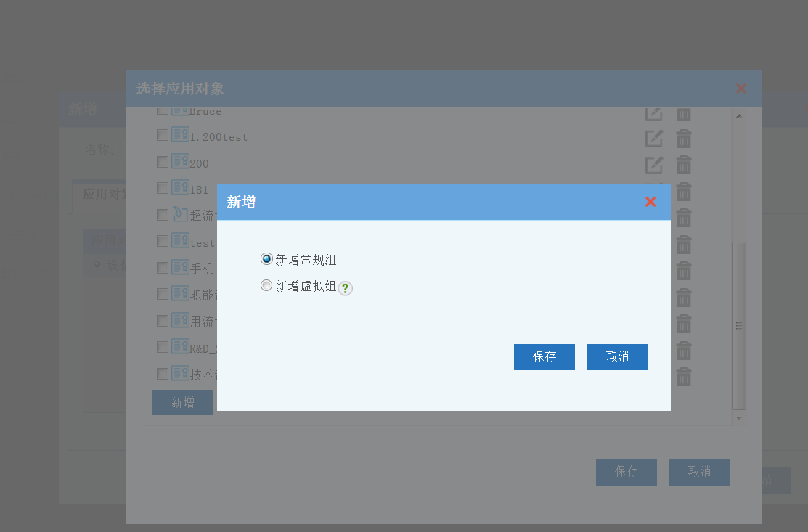The image size is (808, 532).
Task: Click the trash icon on the 181 row
Action: coord(684,192)
